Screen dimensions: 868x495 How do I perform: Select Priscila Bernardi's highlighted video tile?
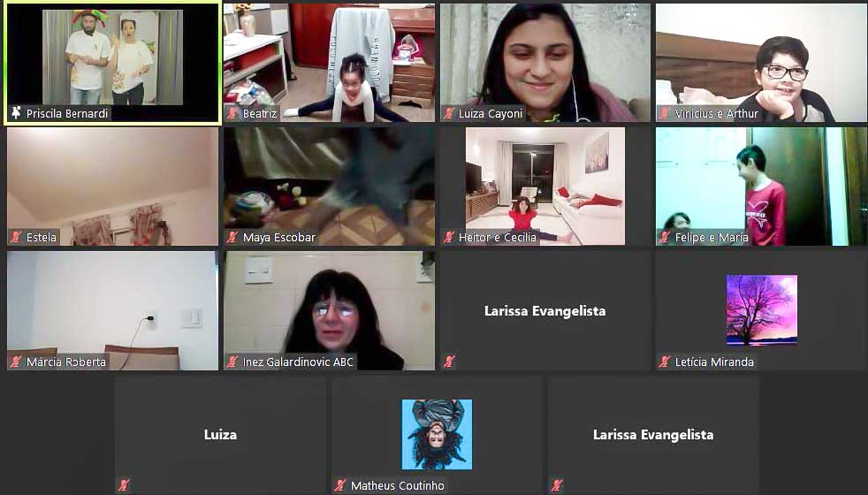[x=113, y=64]
